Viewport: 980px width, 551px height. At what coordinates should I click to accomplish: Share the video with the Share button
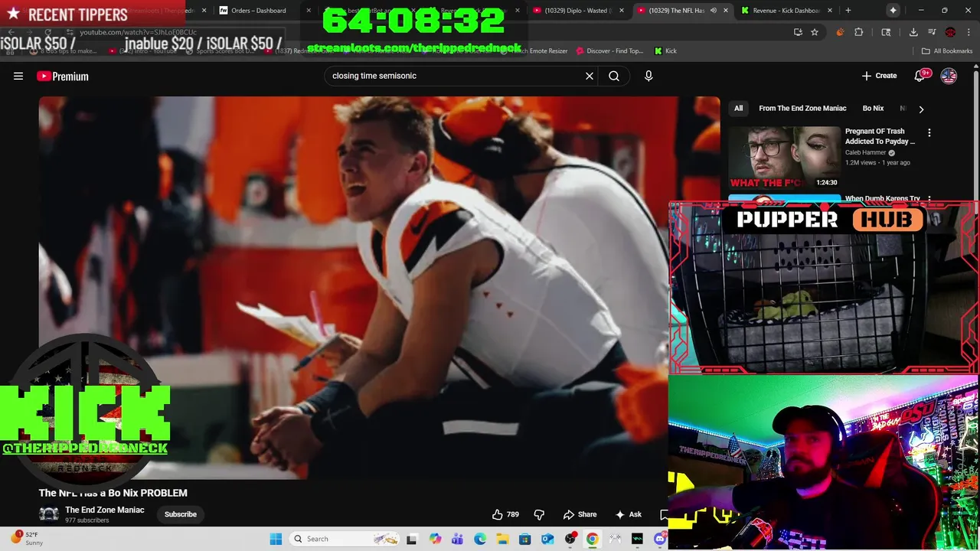[580, 514]
